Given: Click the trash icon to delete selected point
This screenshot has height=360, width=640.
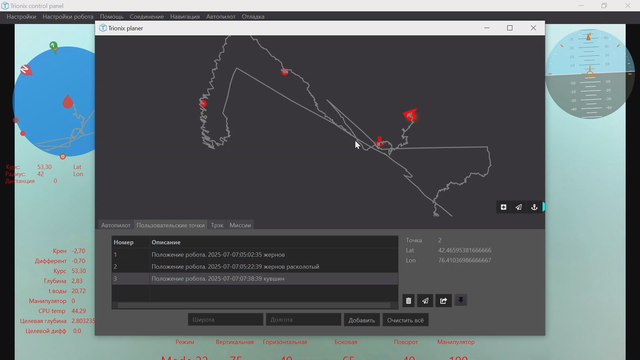Looking at the screenshot, I should click(x=408, y=301).
